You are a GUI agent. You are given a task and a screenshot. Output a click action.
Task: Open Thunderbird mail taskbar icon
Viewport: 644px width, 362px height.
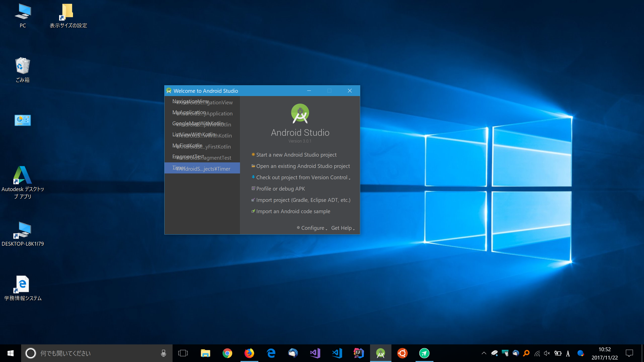(x=293, y=353)
